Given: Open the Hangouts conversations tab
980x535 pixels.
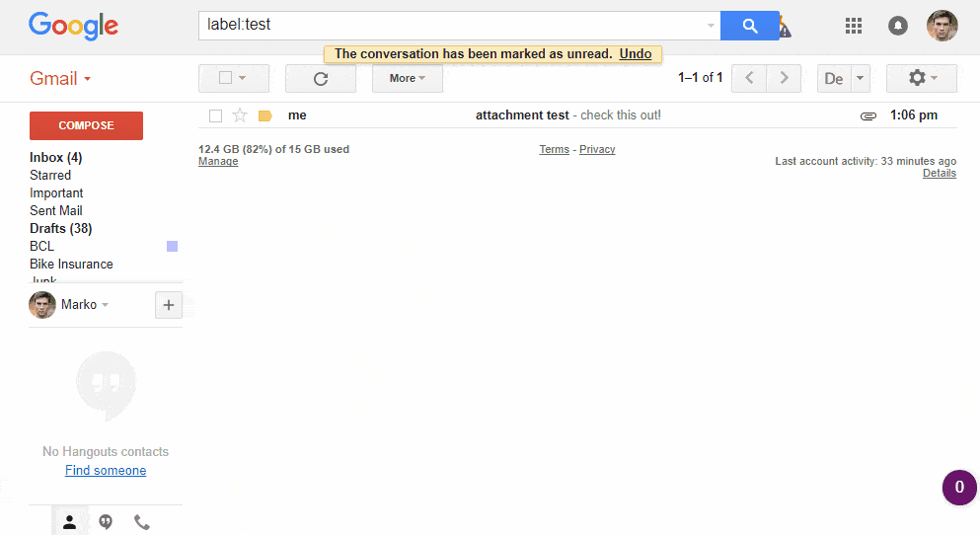Looking at the screenshot, I should coord(106,522).
